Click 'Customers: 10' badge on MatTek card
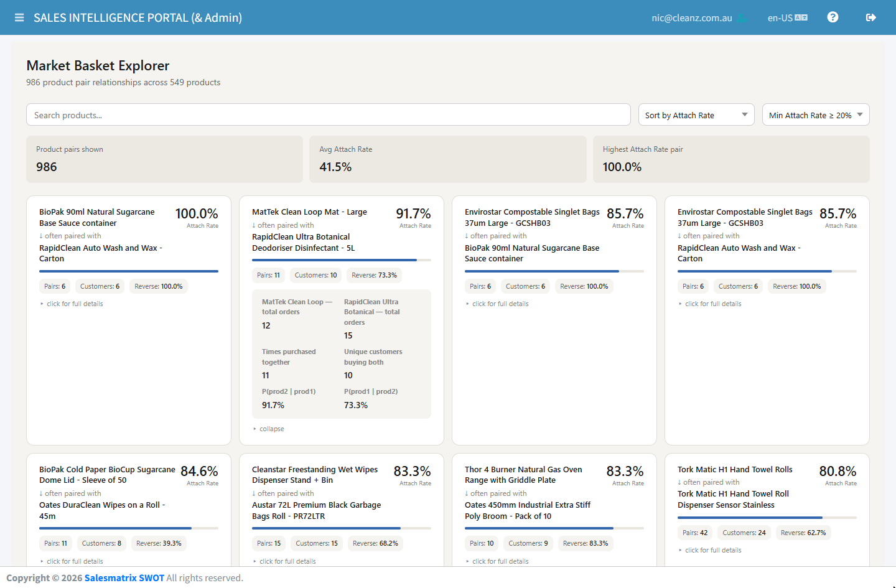Screen dimensions: 896x588 [x=315, y=275]
